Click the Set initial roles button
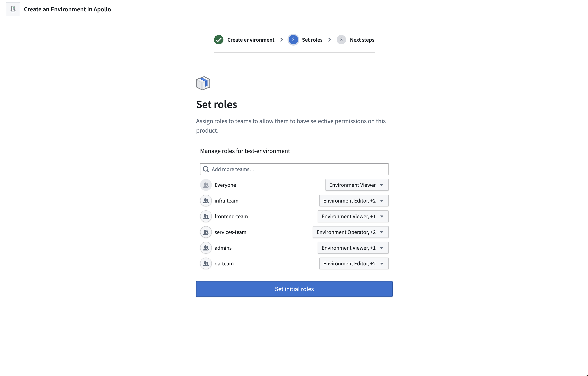The width and height of the screenshot is (588, 376). [x=294, y=289]
